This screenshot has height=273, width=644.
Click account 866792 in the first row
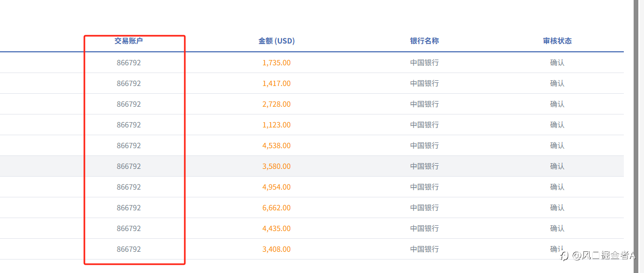pyautogui.click(x=129, y=63)
